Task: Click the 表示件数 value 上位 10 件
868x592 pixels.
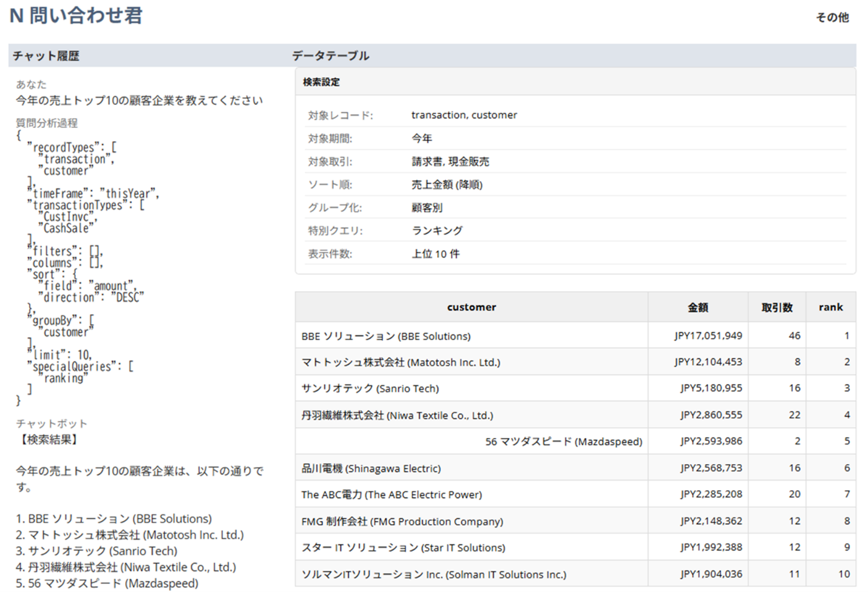Action: point(436,254)
